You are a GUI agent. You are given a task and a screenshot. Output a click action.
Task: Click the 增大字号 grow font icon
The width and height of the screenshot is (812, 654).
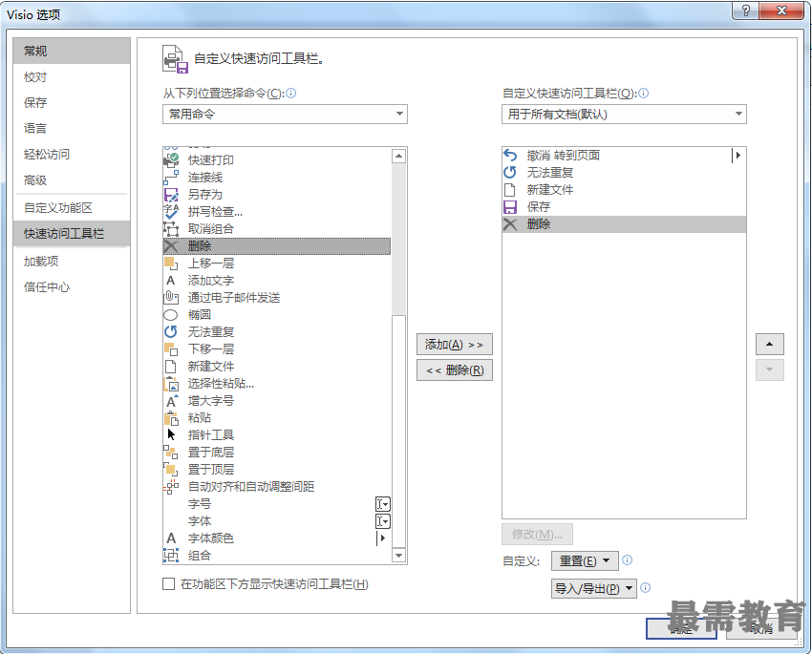pos(171,400)
